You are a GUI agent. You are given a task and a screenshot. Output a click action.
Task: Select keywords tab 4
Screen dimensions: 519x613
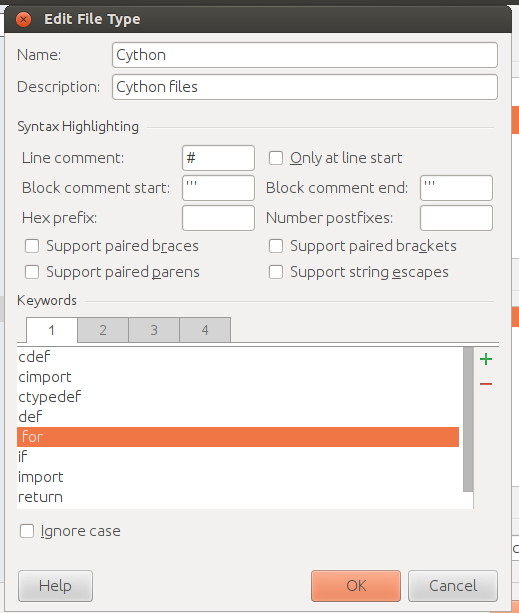205,330
